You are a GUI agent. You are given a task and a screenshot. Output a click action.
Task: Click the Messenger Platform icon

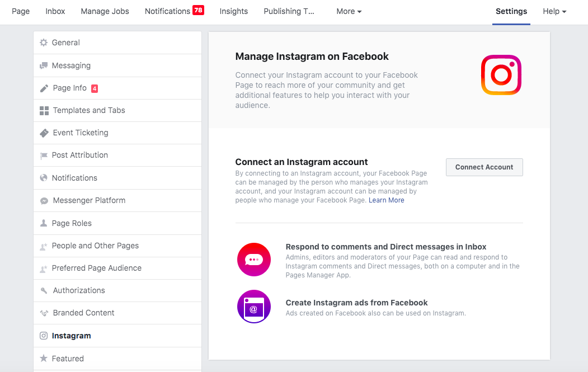click(44, 201)
